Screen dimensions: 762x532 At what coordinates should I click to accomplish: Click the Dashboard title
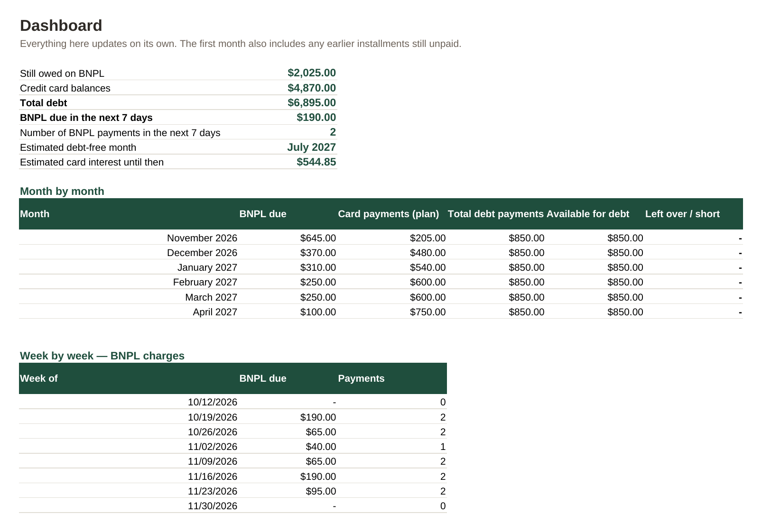[x=61, y=26]
